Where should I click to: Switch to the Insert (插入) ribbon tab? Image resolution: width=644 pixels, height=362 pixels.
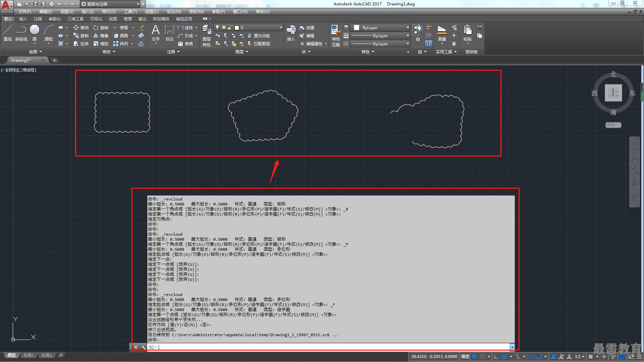point(23,19)
